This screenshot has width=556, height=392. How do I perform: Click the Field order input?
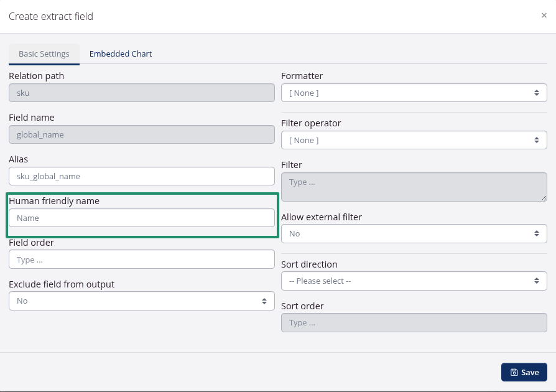142,259
